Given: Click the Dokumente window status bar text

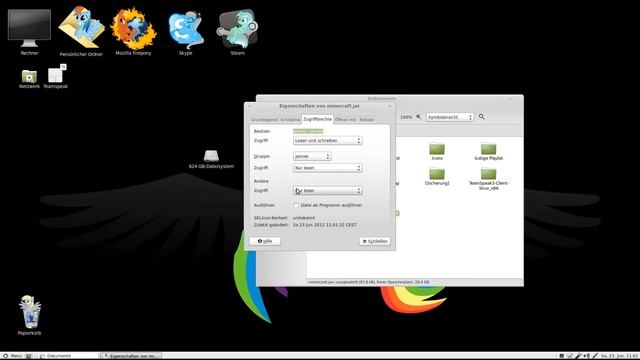Looking at the screenshot, I should [x=369, y=282].
